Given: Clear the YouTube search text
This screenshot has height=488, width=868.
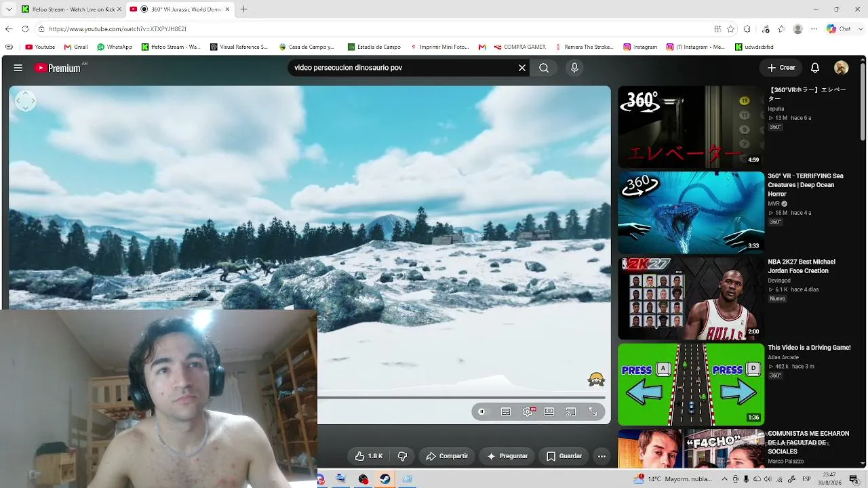Looking at the screenshot, I should tap(522, 68).
